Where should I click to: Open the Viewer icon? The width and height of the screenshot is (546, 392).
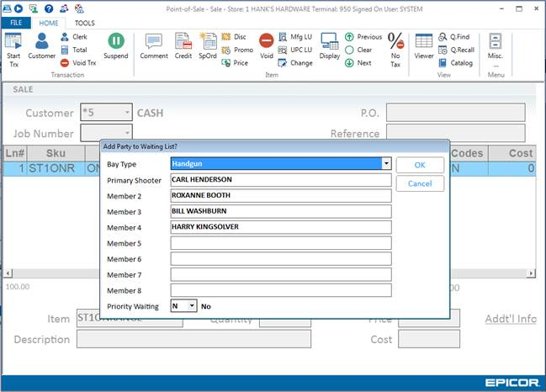tap(424, 42)
